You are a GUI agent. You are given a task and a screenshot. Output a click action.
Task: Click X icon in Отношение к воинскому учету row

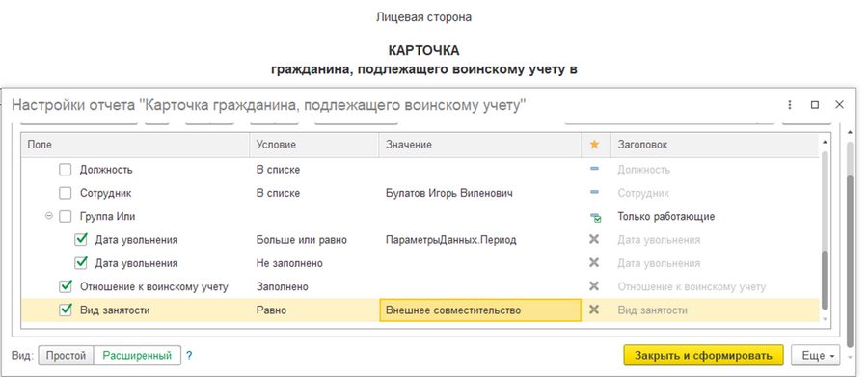coord(594,286)
